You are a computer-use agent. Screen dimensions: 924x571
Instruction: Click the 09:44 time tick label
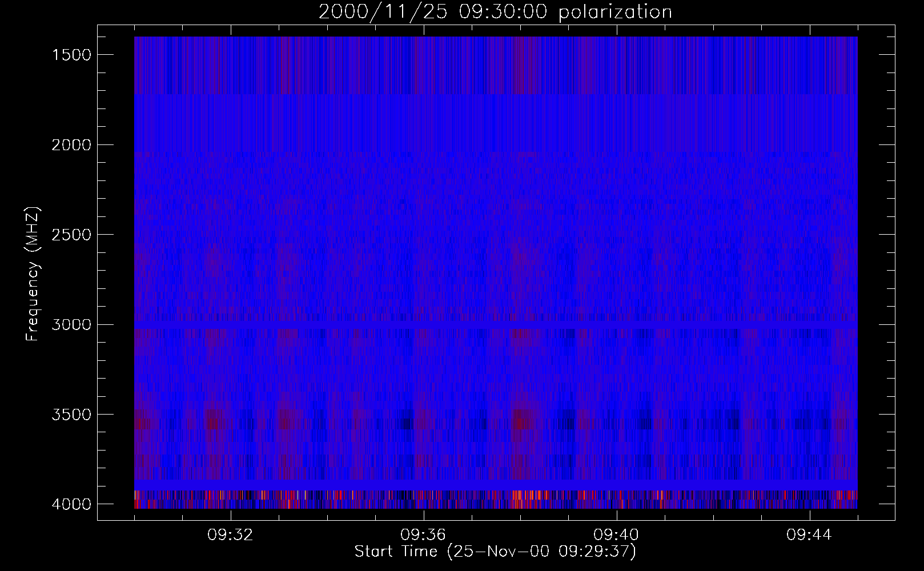tap(809, 535)
